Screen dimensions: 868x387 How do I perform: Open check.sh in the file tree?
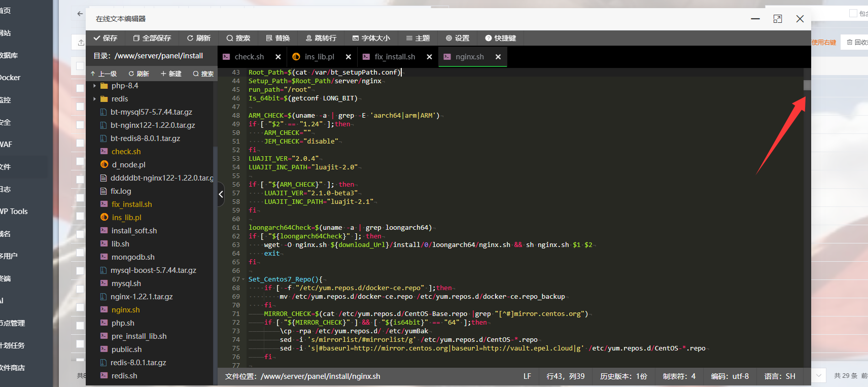tap(126, 152)
